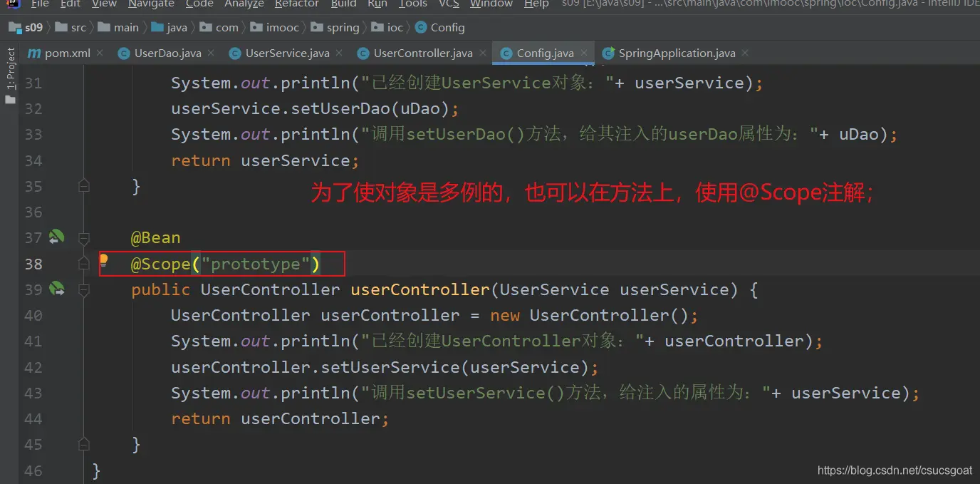980x484 pixels.
Task: Click the Spring class icon on the SpringApplication.java tab
Action: pyautogui.click(x=608, y=53)
